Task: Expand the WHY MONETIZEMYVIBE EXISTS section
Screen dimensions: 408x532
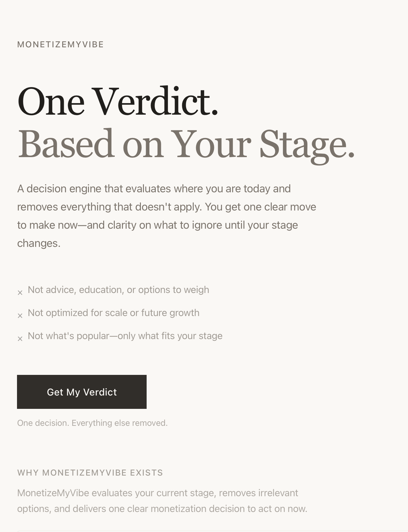Action: click(90, 473)
